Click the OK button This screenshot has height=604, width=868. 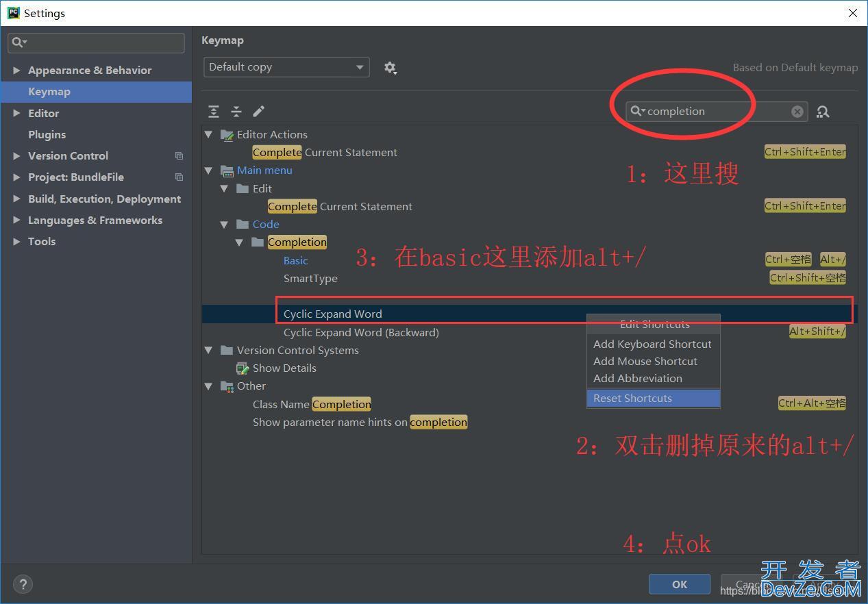point(679,584)
